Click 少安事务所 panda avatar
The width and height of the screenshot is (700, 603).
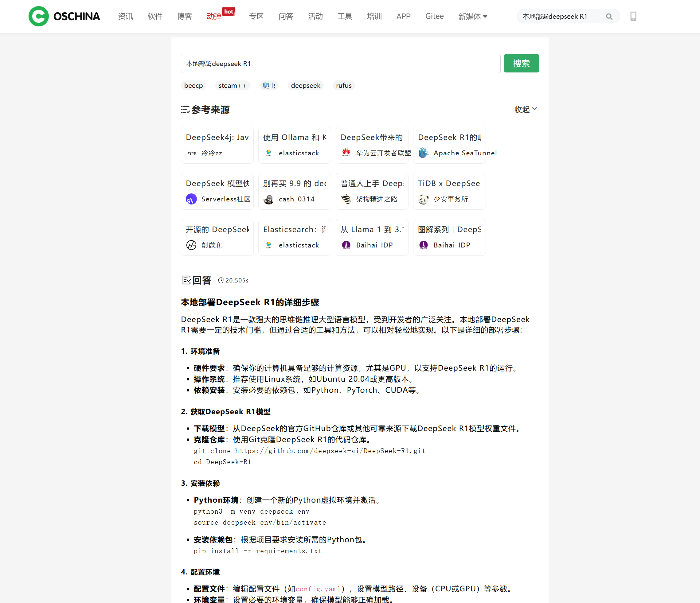[424, 199]
